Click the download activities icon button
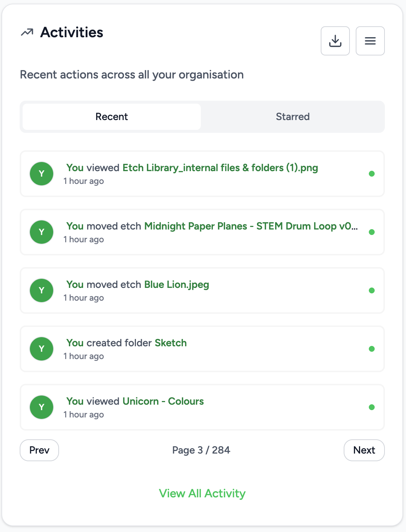406x532 pixels. coord(335,41)
